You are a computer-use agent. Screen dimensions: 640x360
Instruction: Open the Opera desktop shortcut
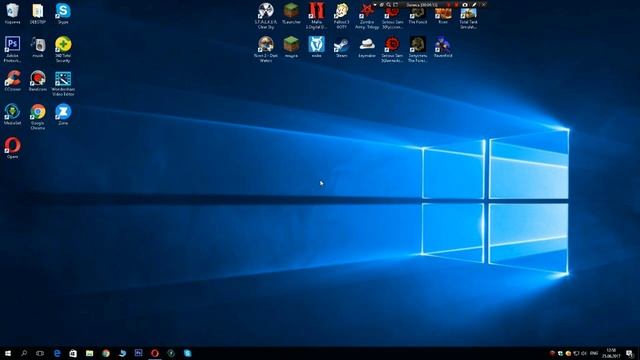(x=12, y=148)
